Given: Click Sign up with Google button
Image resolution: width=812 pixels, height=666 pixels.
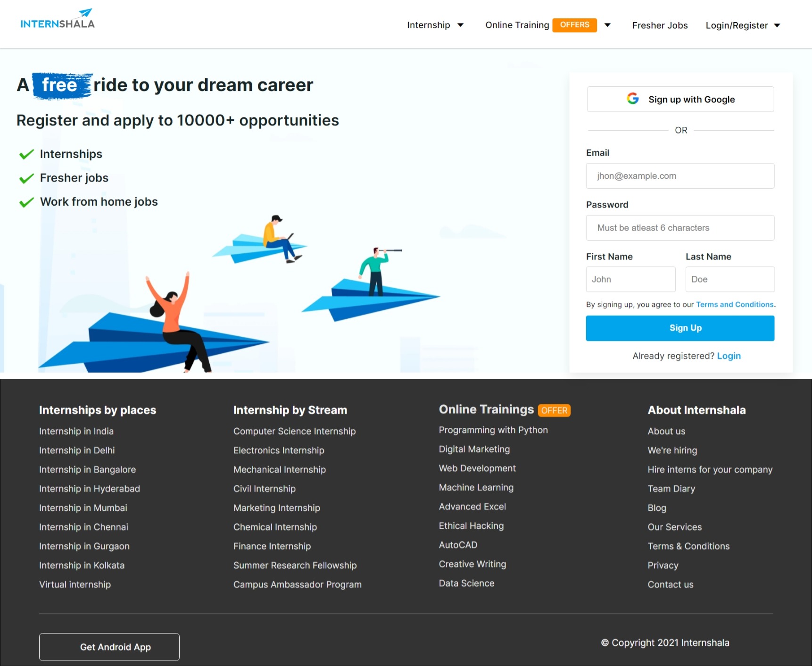Looking at the screenshot, I should pos(680,99).
